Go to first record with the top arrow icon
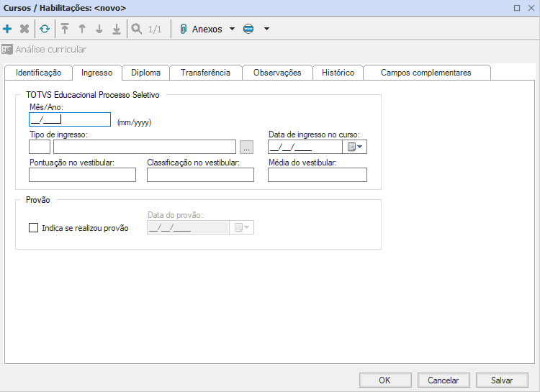Viewport: 540px width, 392px height. click(65, 29)
